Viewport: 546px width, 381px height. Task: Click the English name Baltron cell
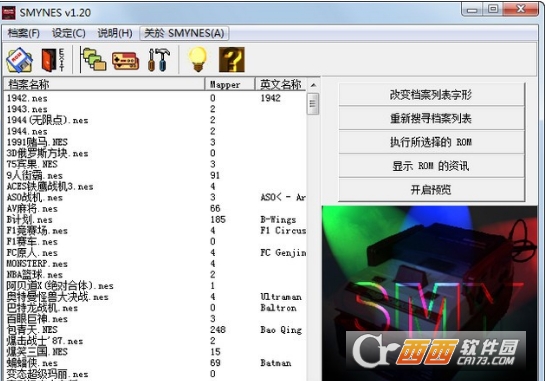point(278,308)
